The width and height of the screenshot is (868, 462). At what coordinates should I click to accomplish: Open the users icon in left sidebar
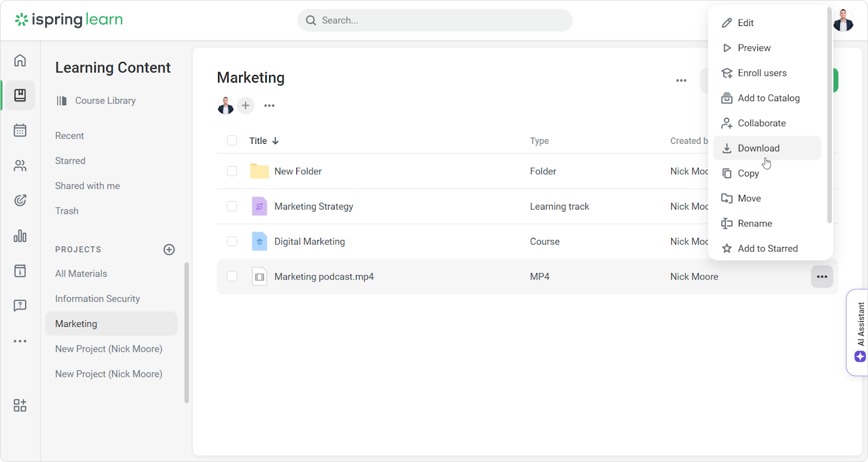coord(20,166)
